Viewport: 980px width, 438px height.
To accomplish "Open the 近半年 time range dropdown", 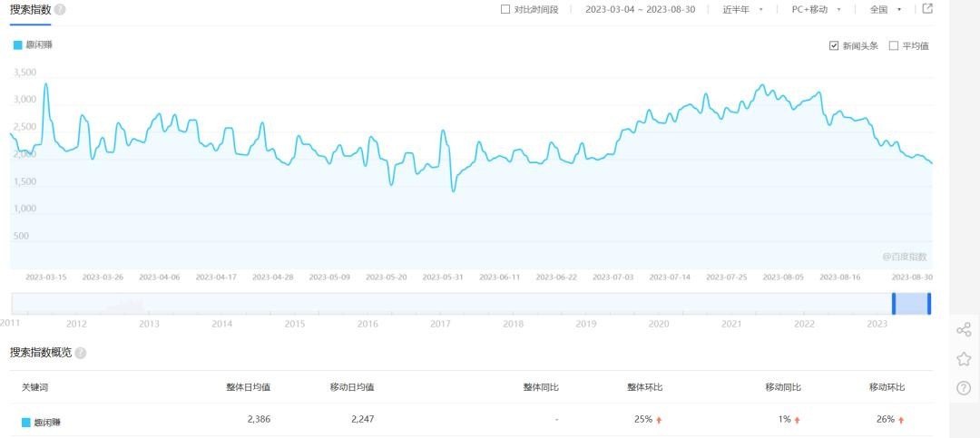I will pyautogui.click(x=742, y=10).
